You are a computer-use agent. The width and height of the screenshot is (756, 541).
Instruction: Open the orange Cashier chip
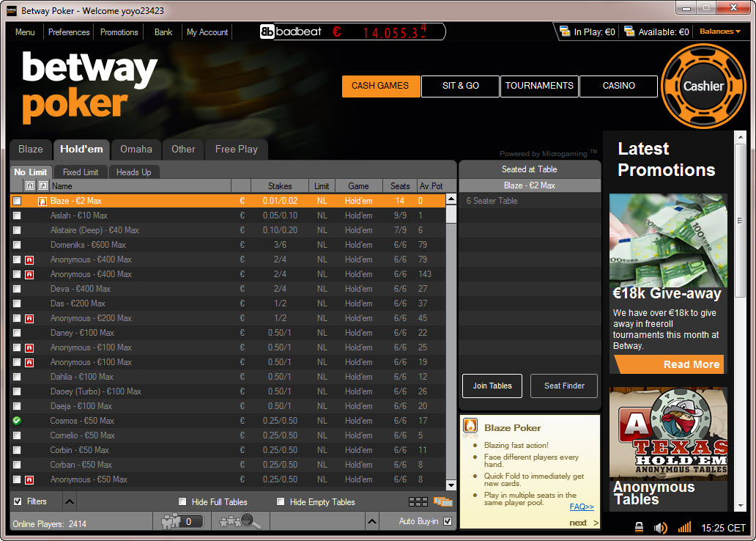[703, 86]
